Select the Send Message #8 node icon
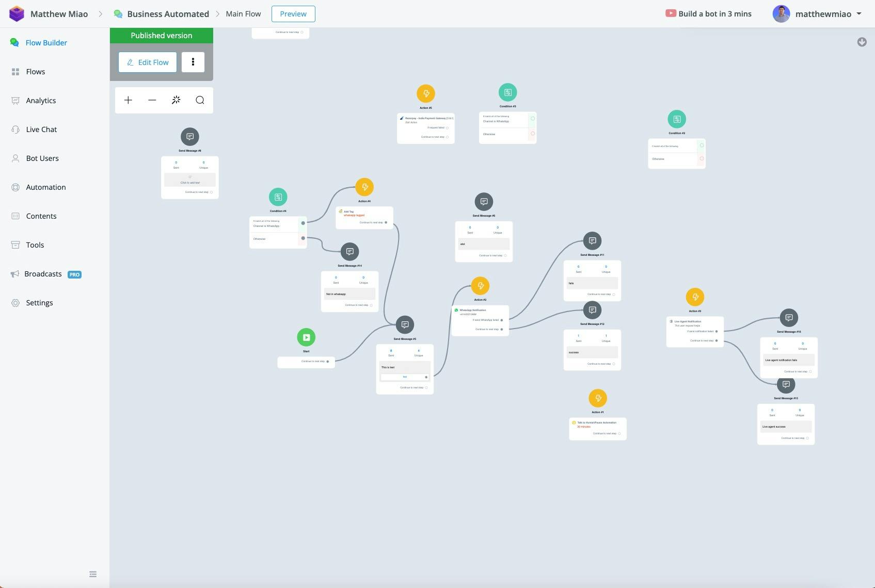875x588 pixels. point(190,137)
